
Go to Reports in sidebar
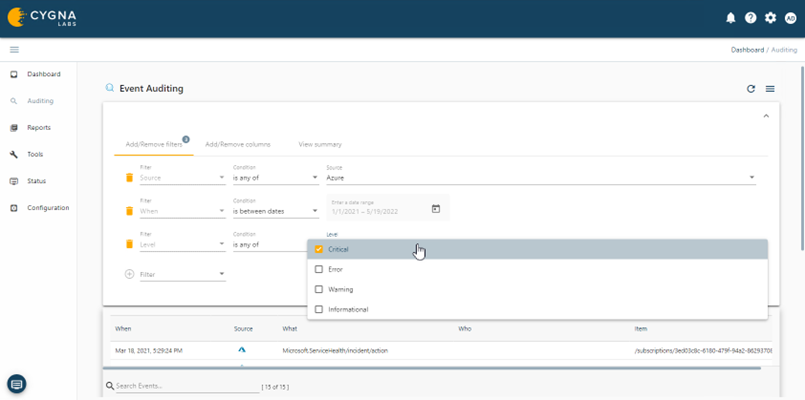[39, 128]
